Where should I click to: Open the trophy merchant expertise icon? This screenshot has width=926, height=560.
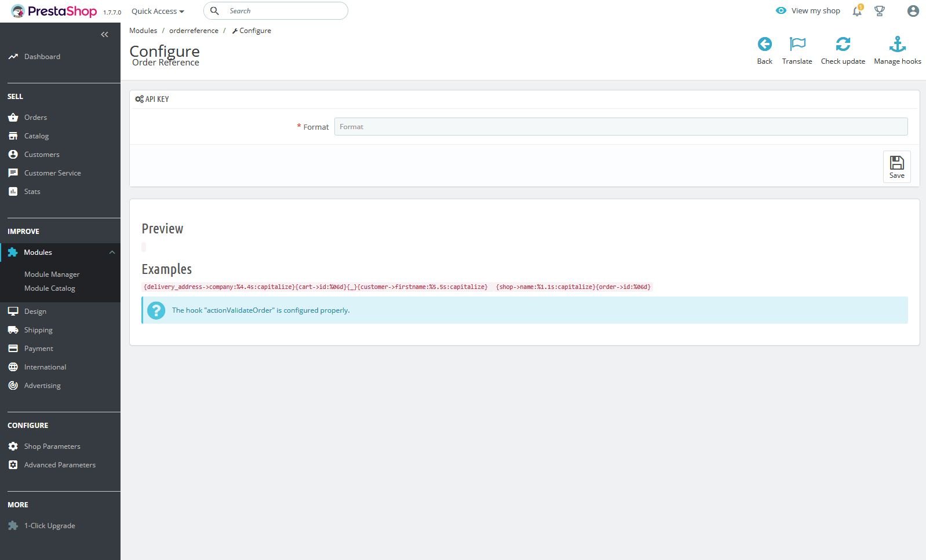tap(880, 11)
